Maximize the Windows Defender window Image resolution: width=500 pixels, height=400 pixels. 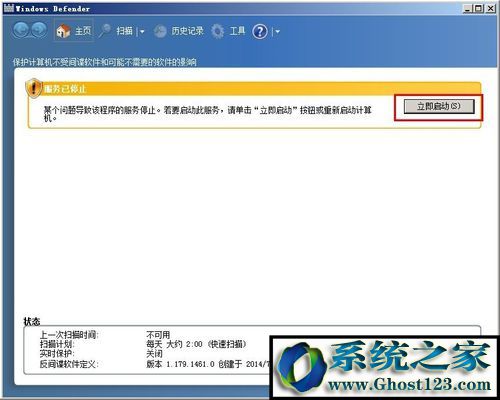(x=479, y=8)
